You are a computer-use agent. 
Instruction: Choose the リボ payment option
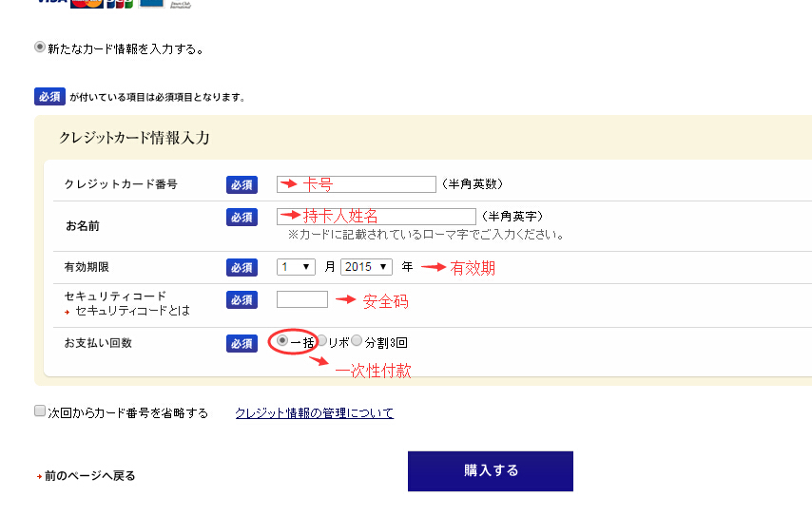coord(322,341)
